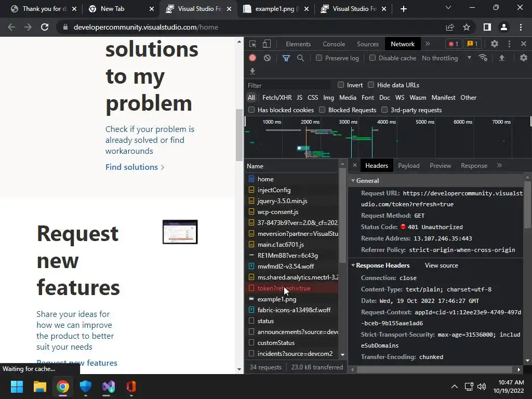The height and width of the screenshot is (399, 532).
Task: Open network search magnifier icon
Action: (x=300, y=58)
